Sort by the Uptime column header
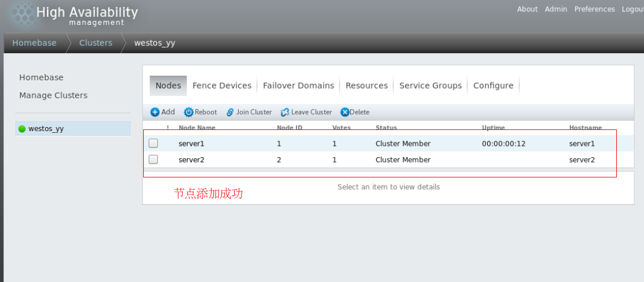644x282 pixels. (493, 128)
